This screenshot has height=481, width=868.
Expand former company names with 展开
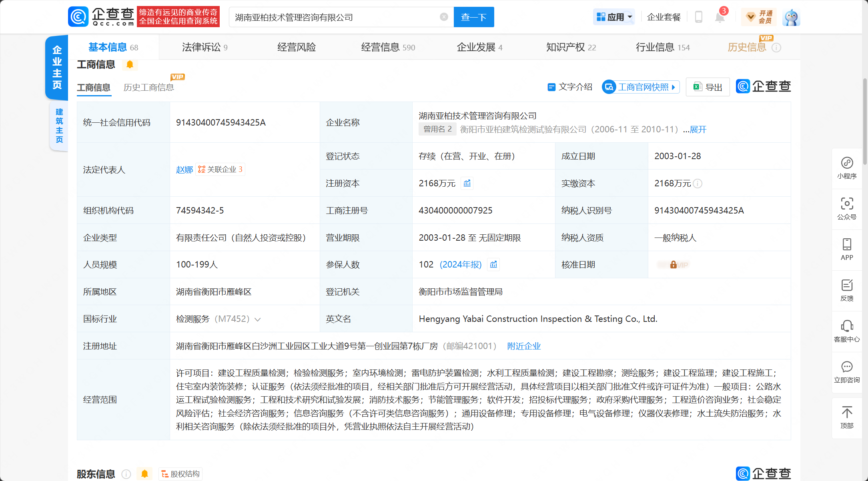tap(698, 130)
